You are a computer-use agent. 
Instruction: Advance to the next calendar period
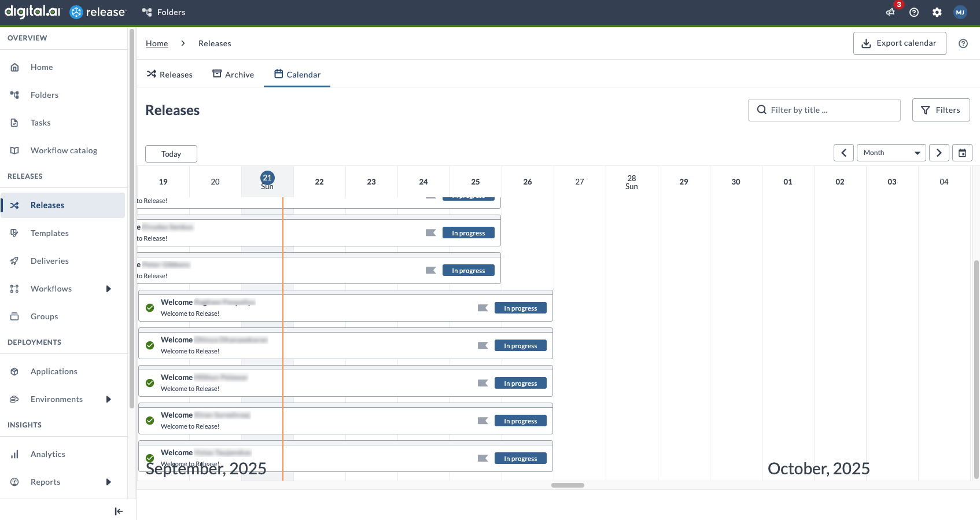point(939,153)
